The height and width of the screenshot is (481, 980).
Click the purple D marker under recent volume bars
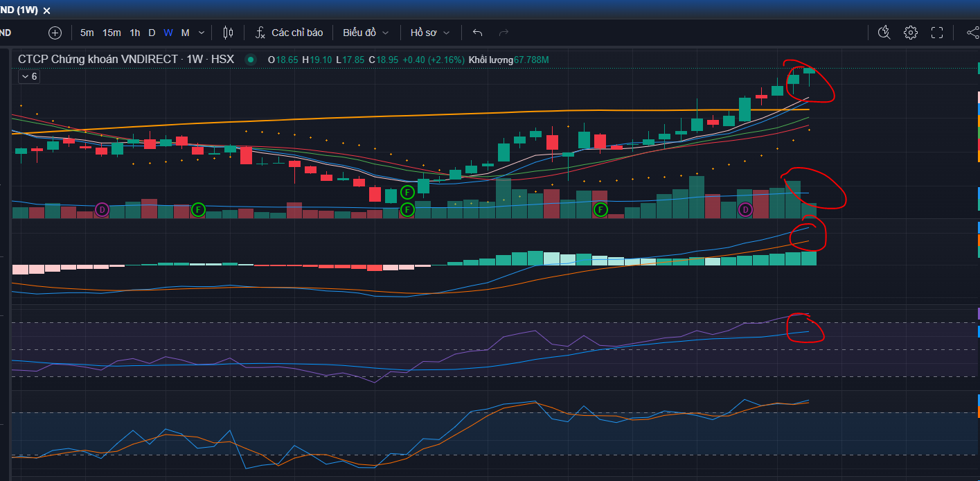click(x=745, y=209)
